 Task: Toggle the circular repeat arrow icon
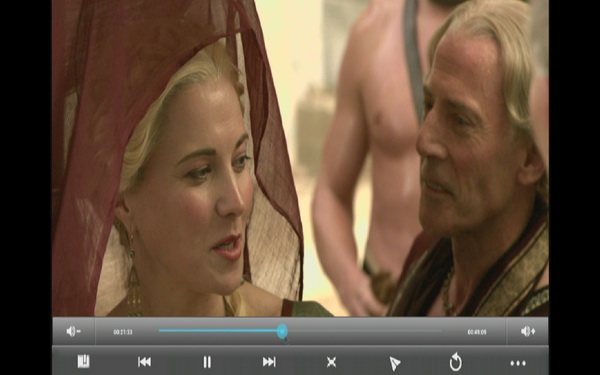coord(456,362)
